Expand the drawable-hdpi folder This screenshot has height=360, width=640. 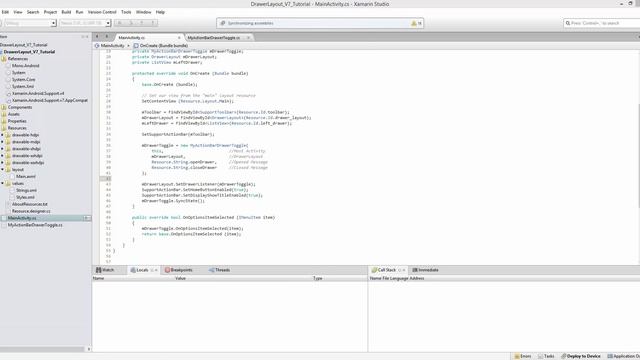click(2, 135)
